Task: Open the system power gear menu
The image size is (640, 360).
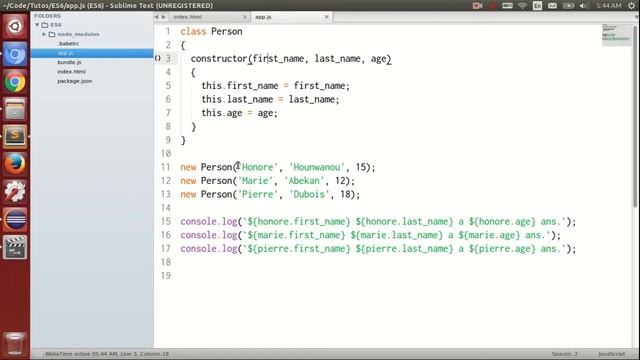Action: point(631,6)
